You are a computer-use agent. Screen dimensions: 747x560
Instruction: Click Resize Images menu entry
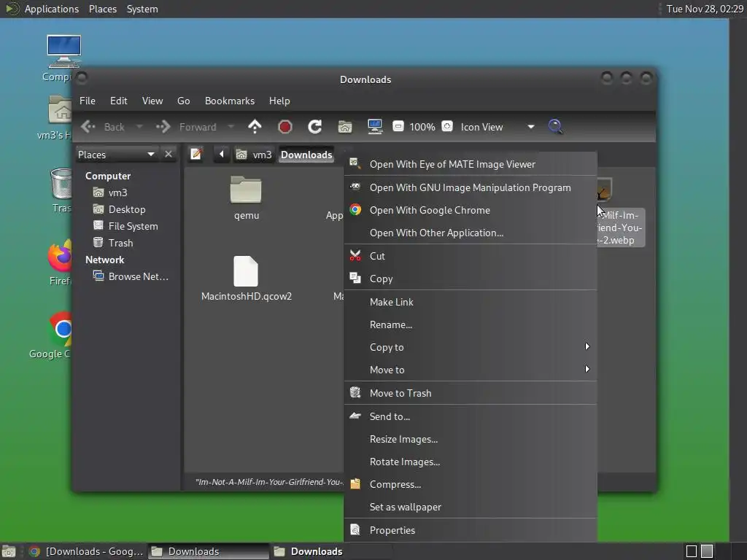(x=471, y=439)
